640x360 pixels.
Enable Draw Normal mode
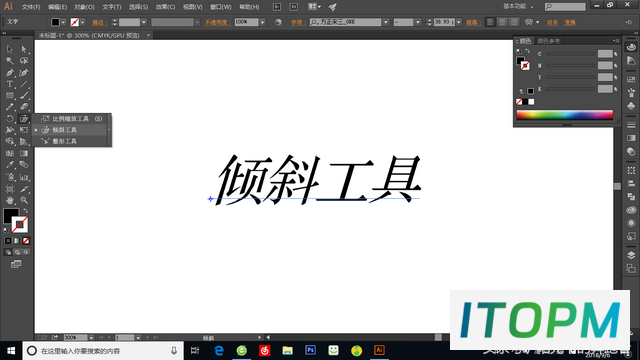coord(8,252)
